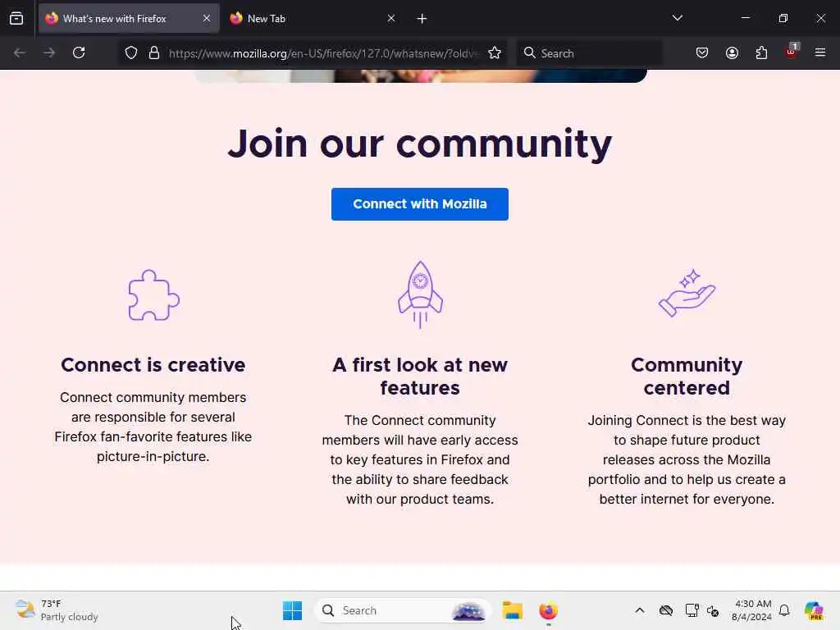This screenshot has width=840, height=630.
Task: Open clock showing 4:30 AM
Action: (x=751, y=610)
